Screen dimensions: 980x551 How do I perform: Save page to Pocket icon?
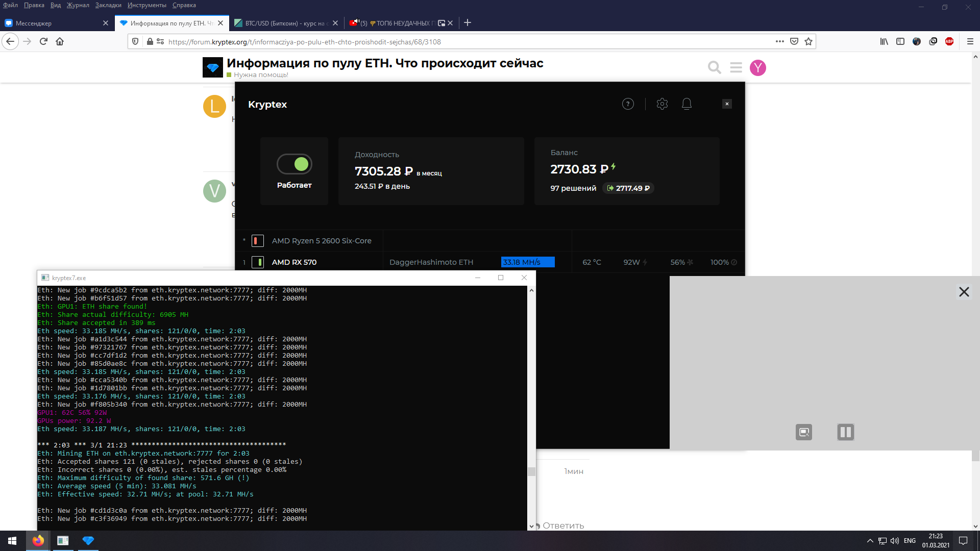click(x=794, y=41)
